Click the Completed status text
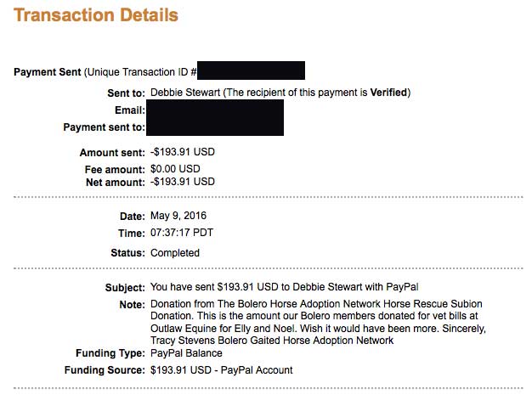Image resolution: width=532 pixels, height=400 pixels. (175, 253)
